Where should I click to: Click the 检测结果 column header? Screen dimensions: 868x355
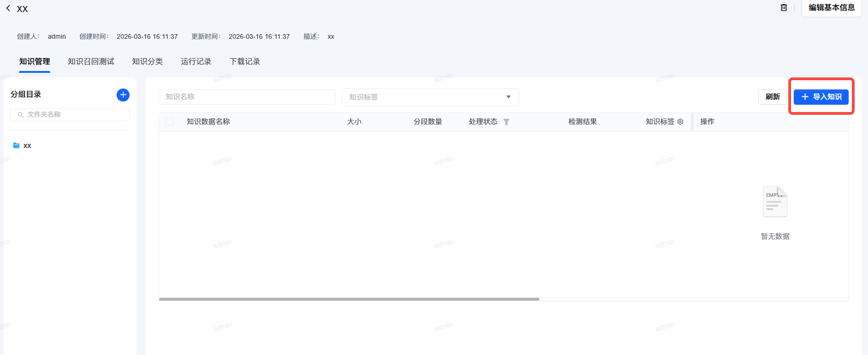pos(583,122)
